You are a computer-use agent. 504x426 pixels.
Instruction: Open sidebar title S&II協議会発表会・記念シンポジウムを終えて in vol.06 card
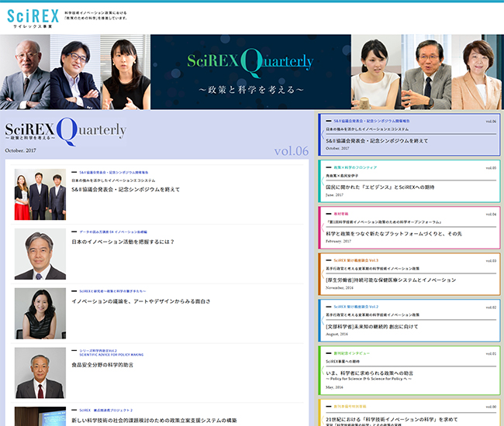[377, 141]
